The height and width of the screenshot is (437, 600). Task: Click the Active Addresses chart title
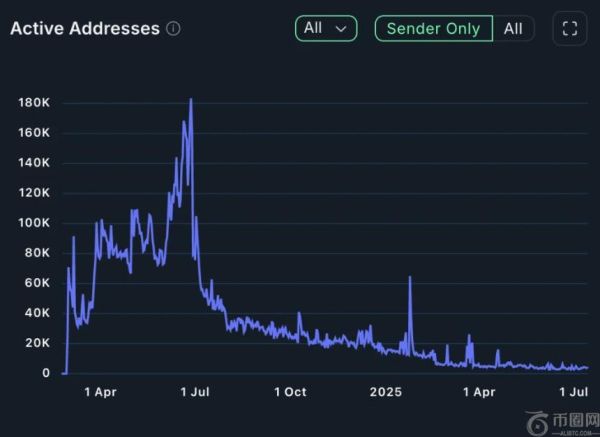pos(85,29)
